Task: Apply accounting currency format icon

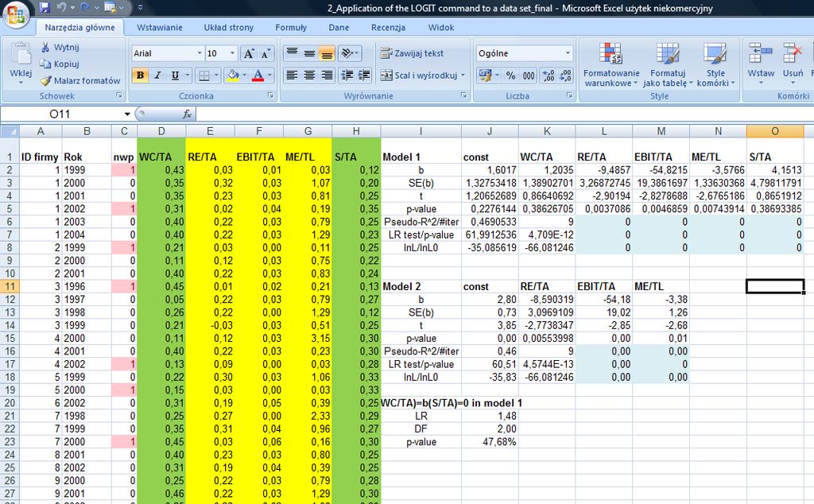Action: tap(485, 76)
